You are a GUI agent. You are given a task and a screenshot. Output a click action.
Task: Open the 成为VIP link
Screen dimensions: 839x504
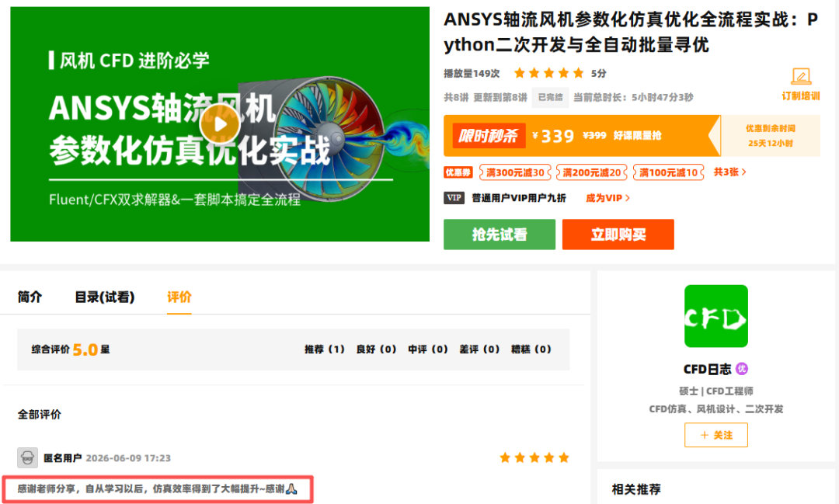(x=607, y=198)
